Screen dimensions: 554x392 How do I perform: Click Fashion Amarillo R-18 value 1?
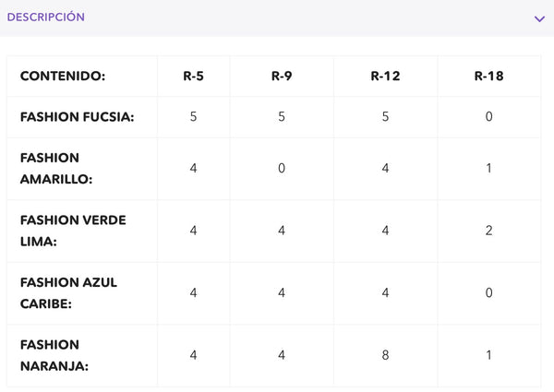[x=488, y=168]
